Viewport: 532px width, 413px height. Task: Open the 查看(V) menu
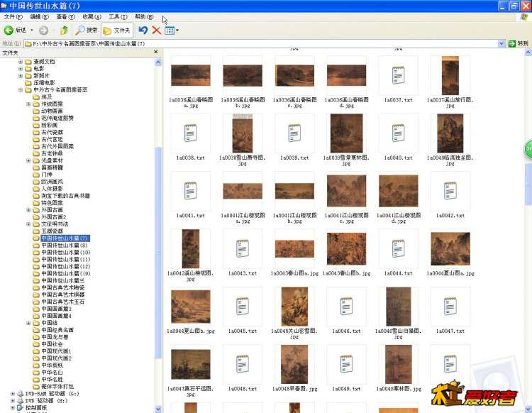click(65, 16)
